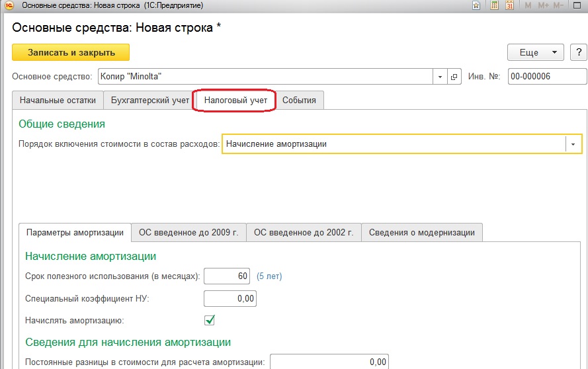This screenshot has width=588, height=369.
Task: Add window to favorites star icon
Action: (476, 6)
